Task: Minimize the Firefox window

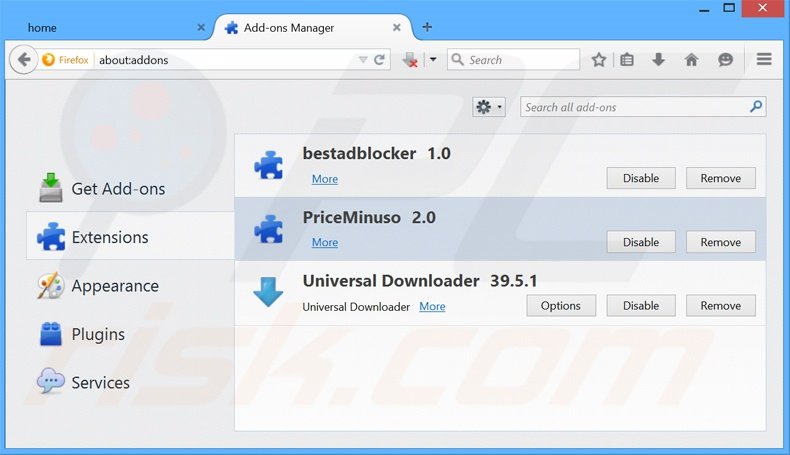Action: pos(704,9)
